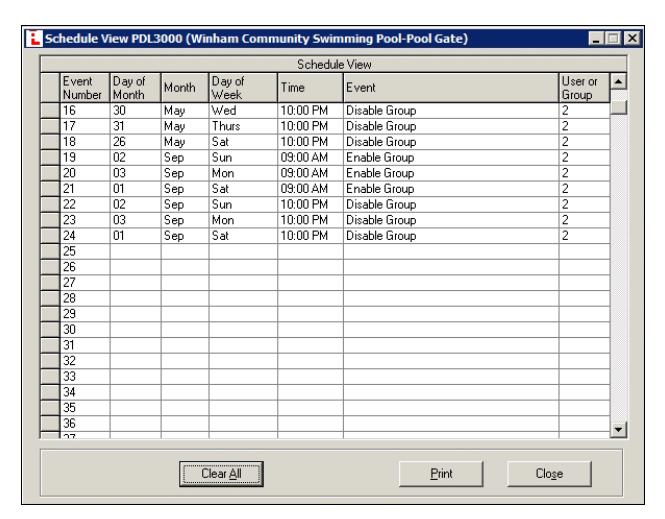The image size is (665, 519).
Task: Click day of month 30 in row 16
Action: (135, 111)
